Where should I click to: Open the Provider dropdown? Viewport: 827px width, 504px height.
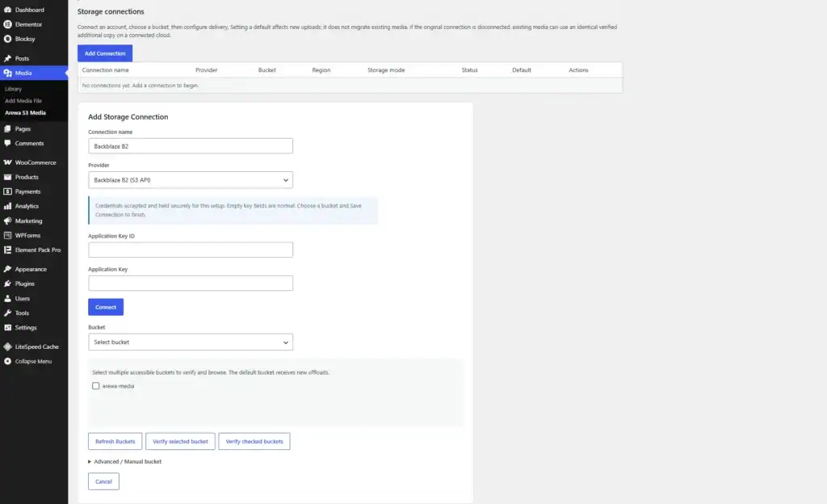point(191,180)
